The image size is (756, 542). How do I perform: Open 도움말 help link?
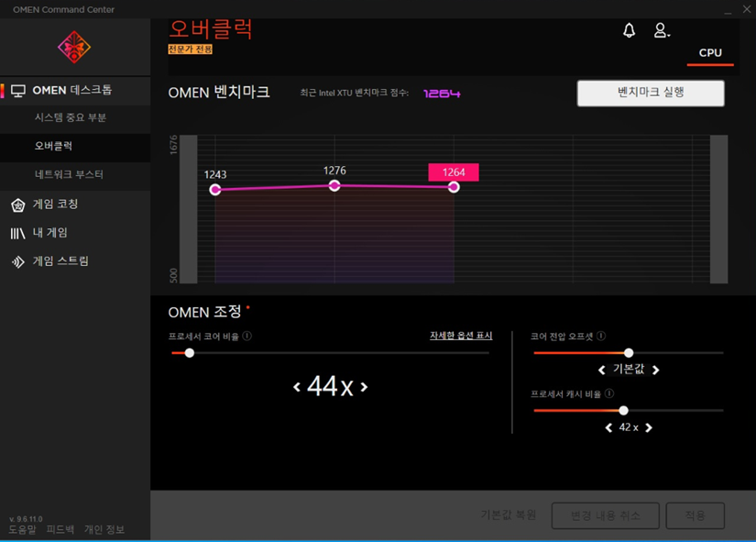click(x=22, y=529)
